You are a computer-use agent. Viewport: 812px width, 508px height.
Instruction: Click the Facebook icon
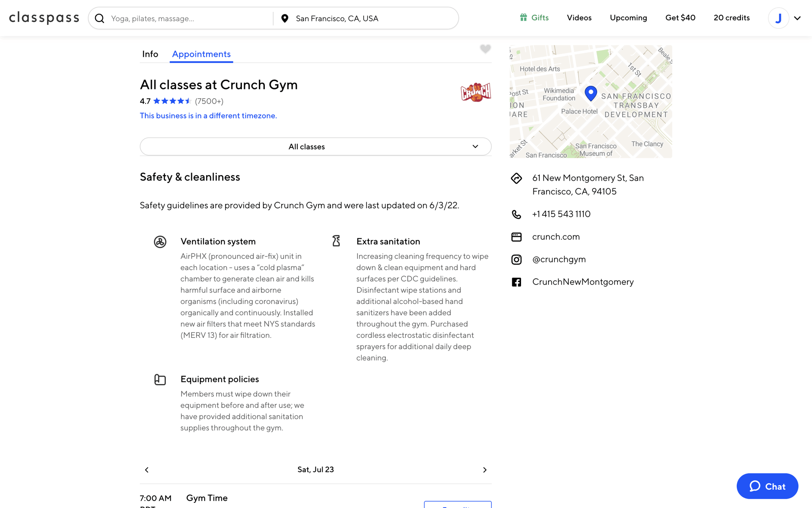point(516,282)
